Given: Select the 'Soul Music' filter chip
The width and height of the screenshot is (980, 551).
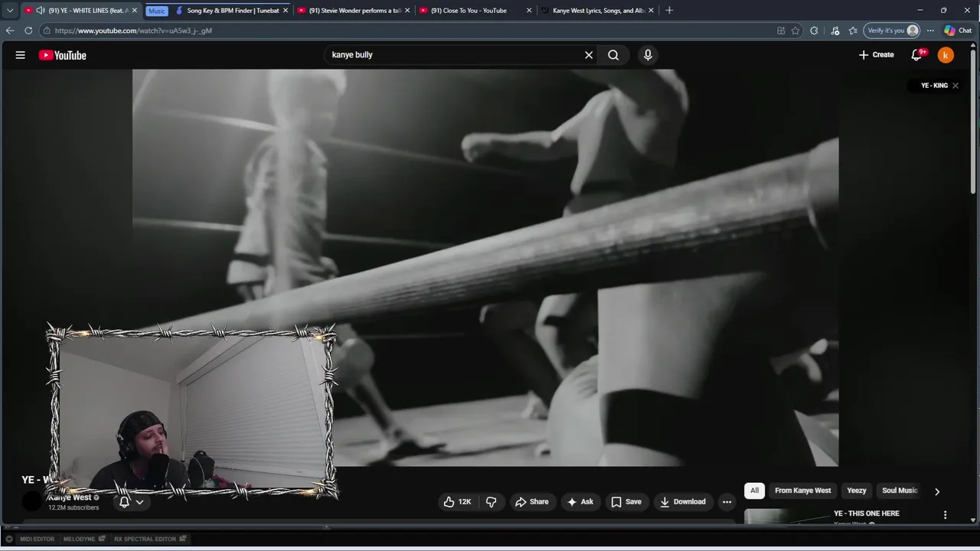Looking at the screenshot, I should 900,491.
